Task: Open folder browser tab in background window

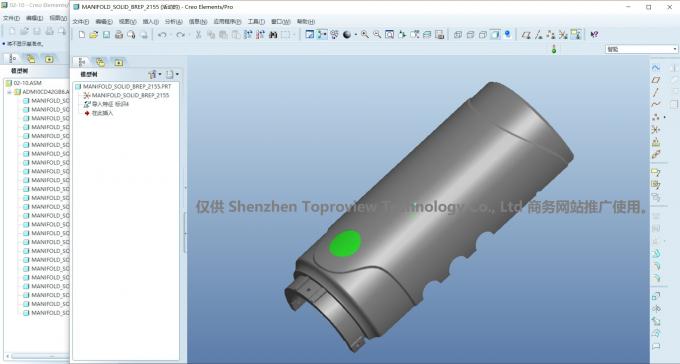Action: tap(31, 59)
